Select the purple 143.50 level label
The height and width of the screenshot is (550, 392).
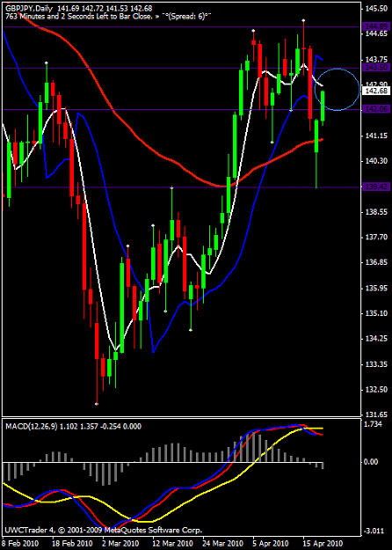[x=377, y=68]
